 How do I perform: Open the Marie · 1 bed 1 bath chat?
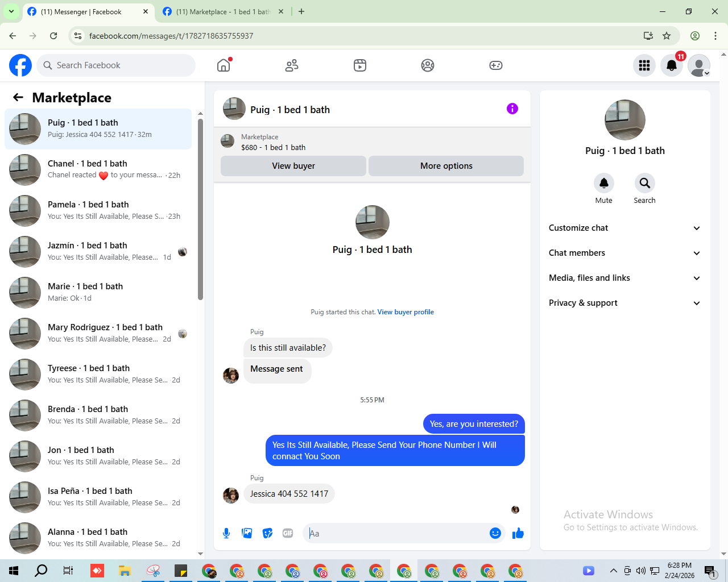click(98, 293)
